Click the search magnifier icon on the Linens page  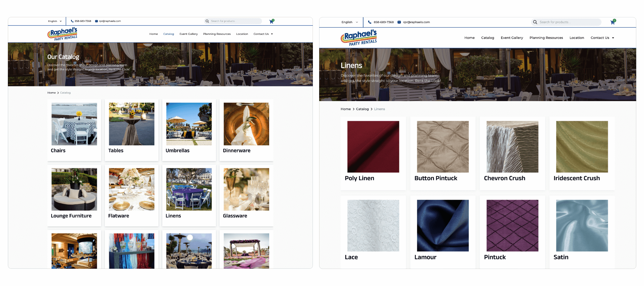coord(535,22)
